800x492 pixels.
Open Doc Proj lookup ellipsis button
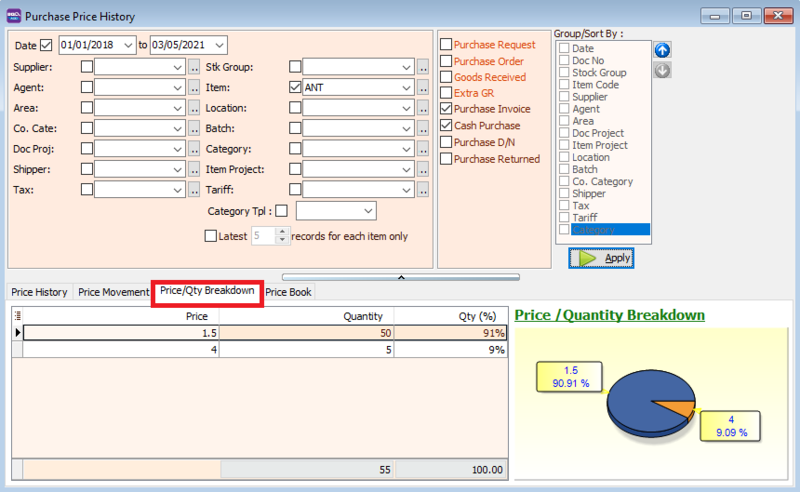pos(194,149)
